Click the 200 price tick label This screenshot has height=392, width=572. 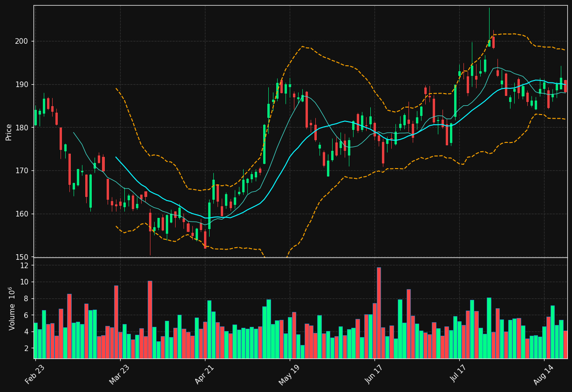pos(21,41)
